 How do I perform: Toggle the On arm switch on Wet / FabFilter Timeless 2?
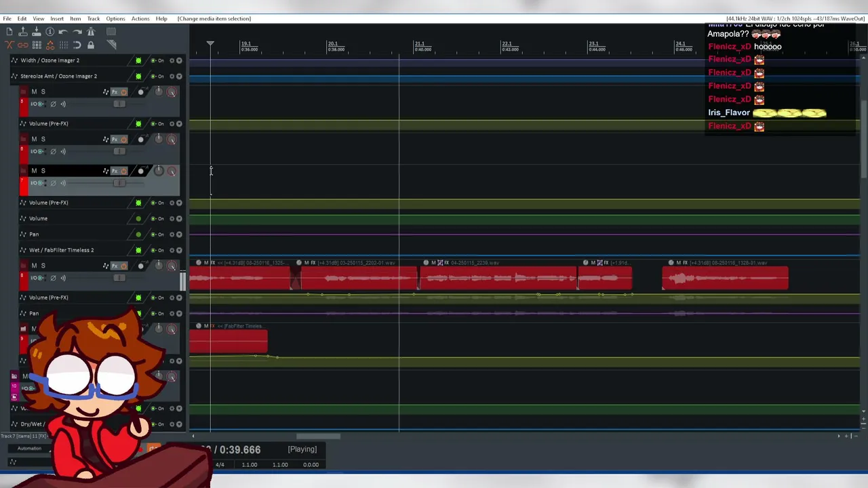pyautogui.click(x=157, y=250)
